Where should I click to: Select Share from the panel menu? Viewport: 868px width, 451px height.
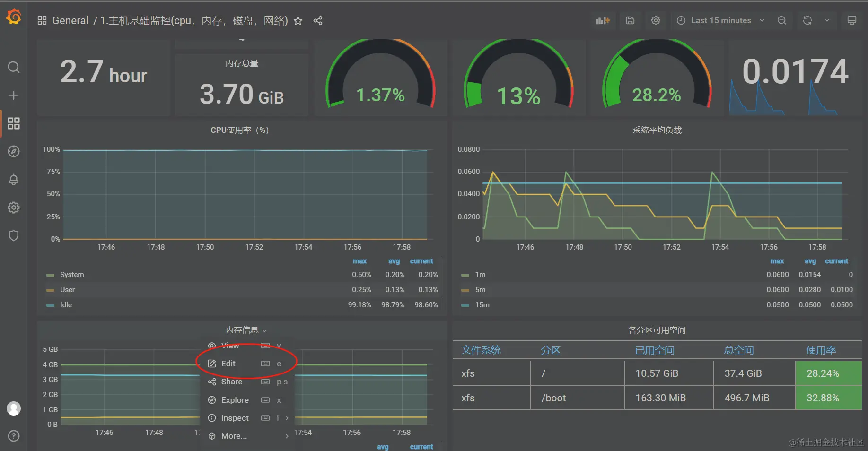tap(246, 382)
